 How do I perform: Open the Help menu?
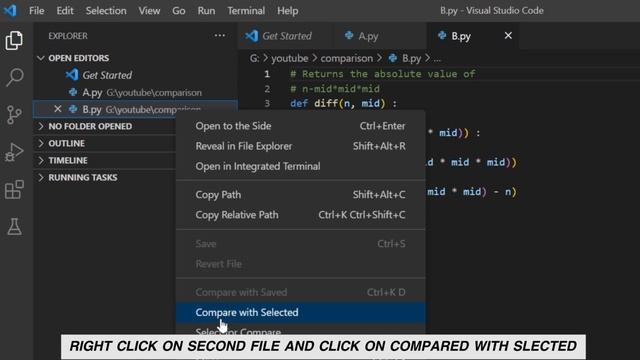point(288,11)
